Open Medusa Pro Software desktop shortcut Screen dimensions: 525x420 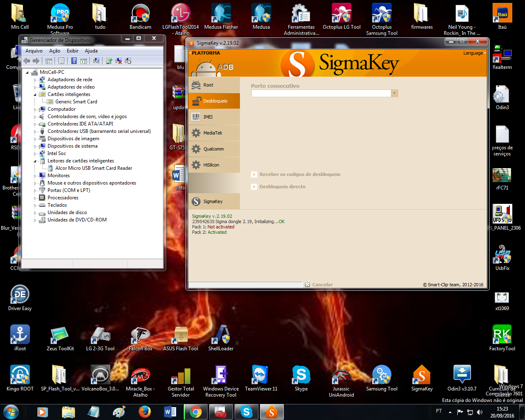click(60, 19)
